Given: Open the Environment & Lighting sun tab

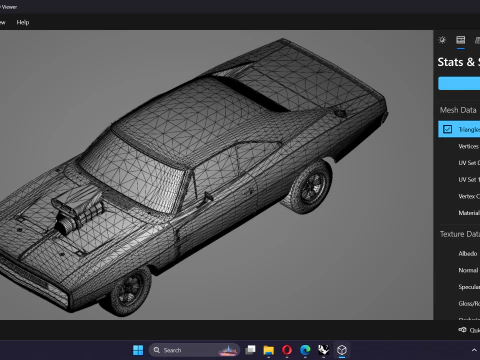Looking at the screenshot, I should point(442,40).
